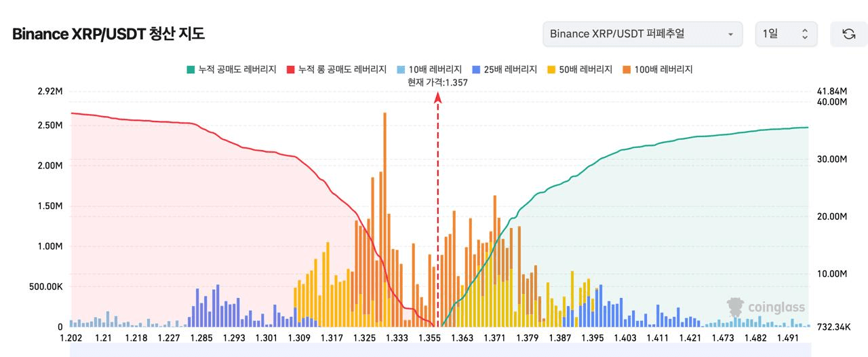Click the 1.333 price axis label
Viewport: 868px width, 357px height.
click(397, 338)
